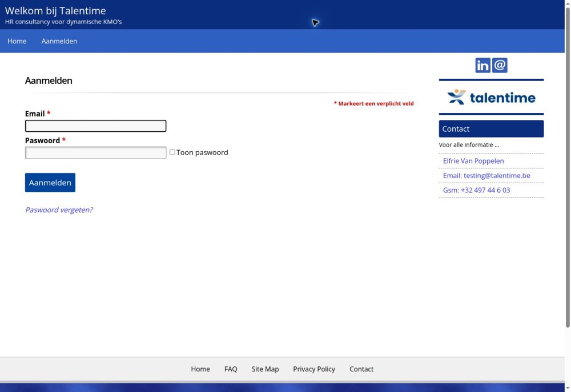
Task: Go to Home in the footer
Action: coord(200,369)
